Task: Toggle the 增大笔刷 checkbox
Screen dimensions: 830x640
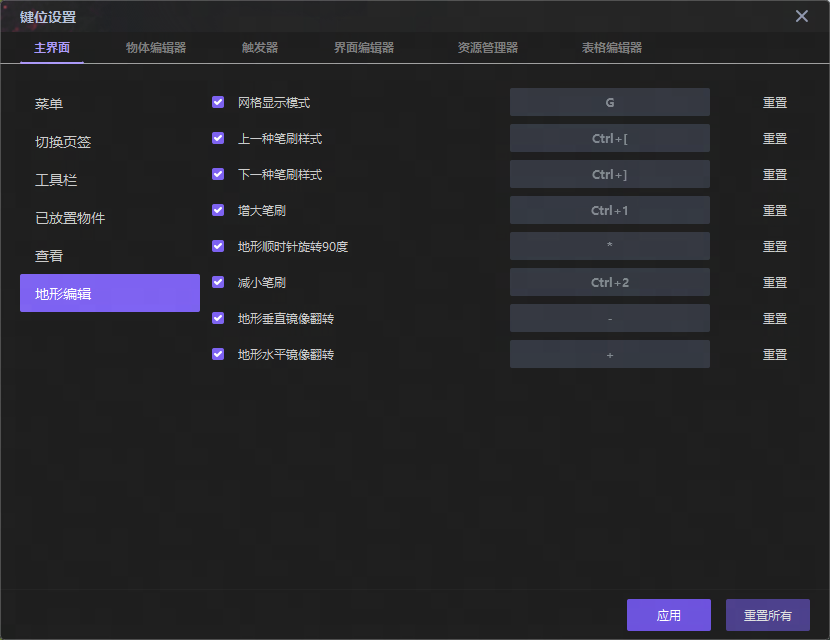Action: tap(218, 210)
